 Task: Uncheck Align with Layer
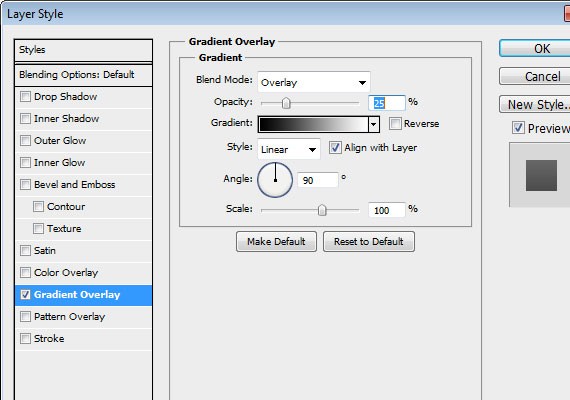(335, 148)
